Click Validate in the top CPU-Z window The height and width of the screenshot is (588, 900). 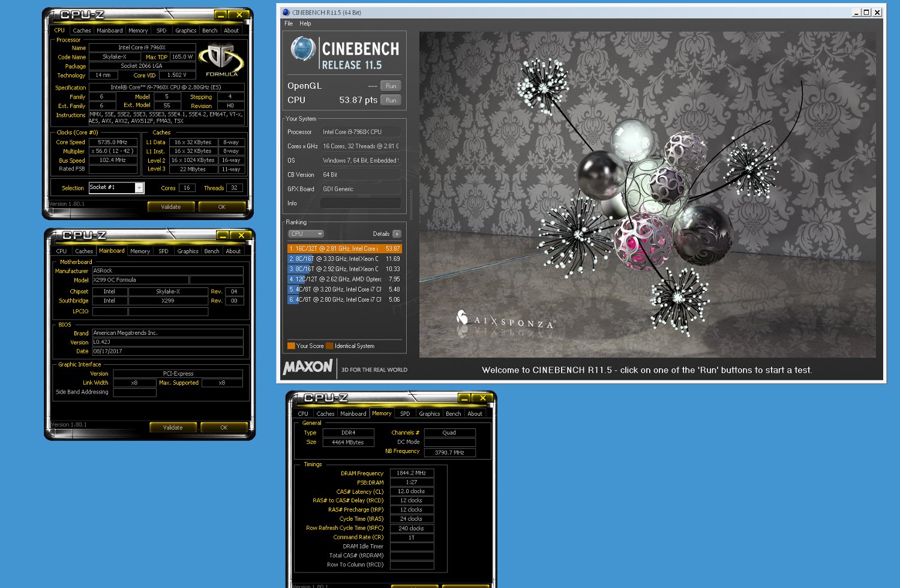[171, 207]
